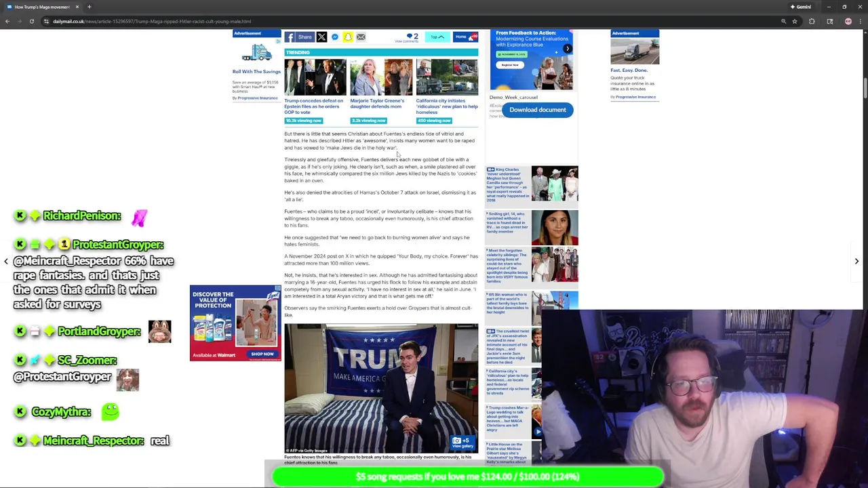
Task: Go back in the browser
Action: pyautogui.click(x=7, y=21)
